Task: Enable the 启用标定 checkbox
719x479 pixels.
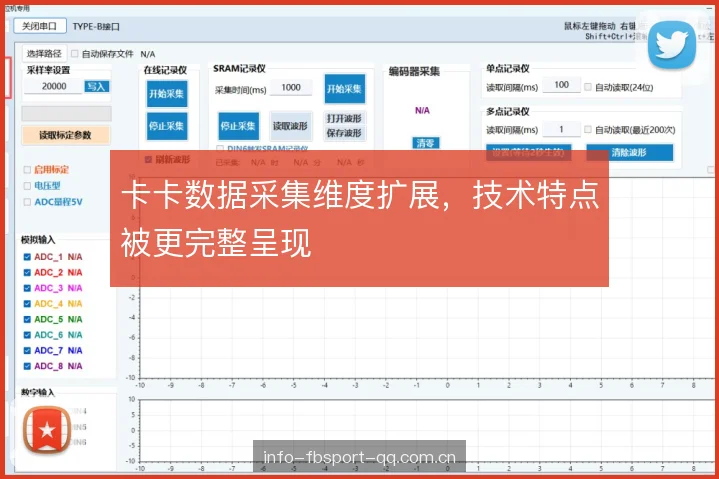Action: pyautogui.click(x=27, y=170)
